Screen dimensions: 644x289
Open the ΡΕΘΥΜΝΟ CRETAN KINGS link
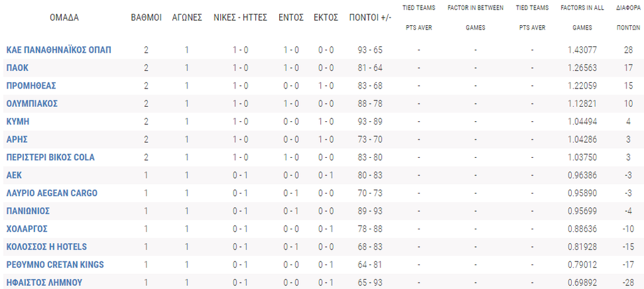[x=55, y=264]
